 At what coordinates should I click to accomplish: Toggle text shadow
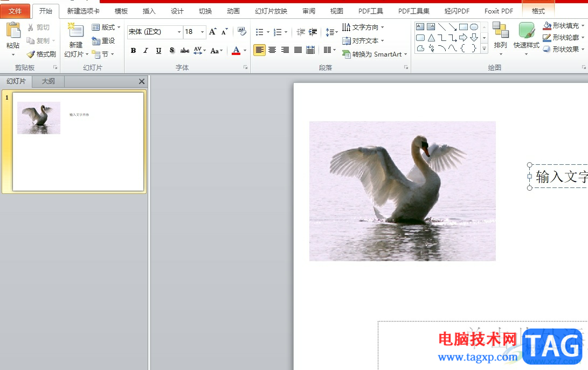172,50
